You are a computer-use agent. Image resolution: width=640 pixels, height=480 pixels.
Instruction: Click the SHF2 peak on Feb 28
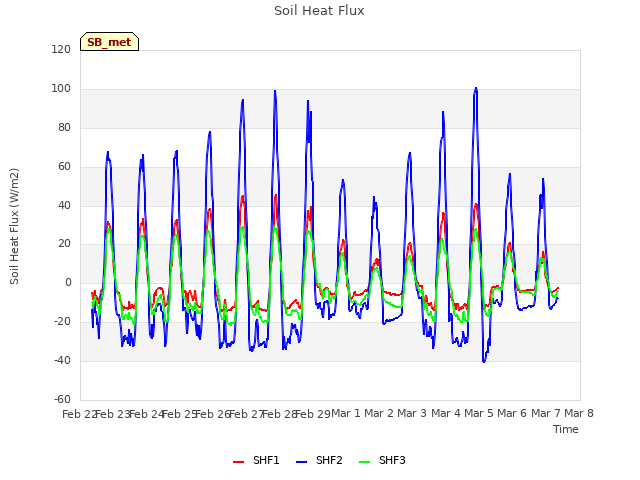tap(275, 91)
